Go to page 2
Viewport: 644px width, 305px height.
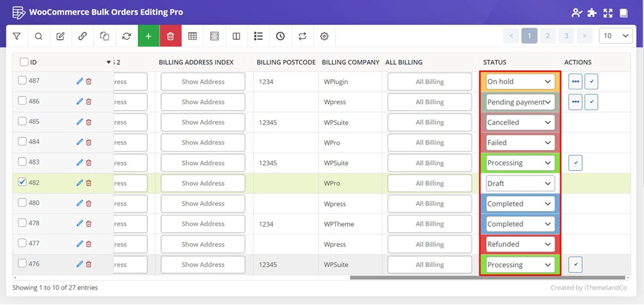tap(547, 36)
